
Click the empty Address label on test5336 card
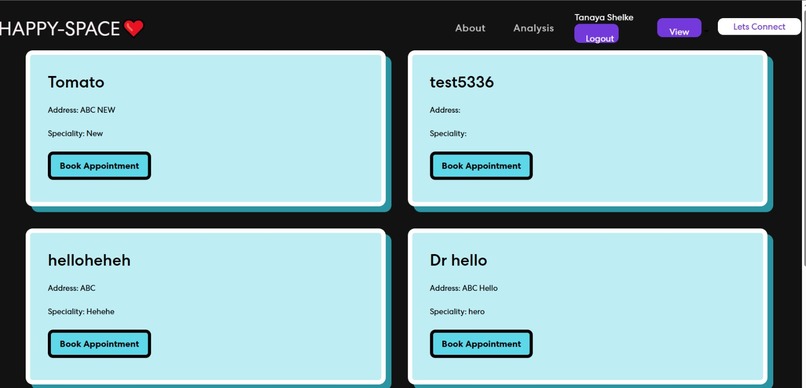click(445, 110)
